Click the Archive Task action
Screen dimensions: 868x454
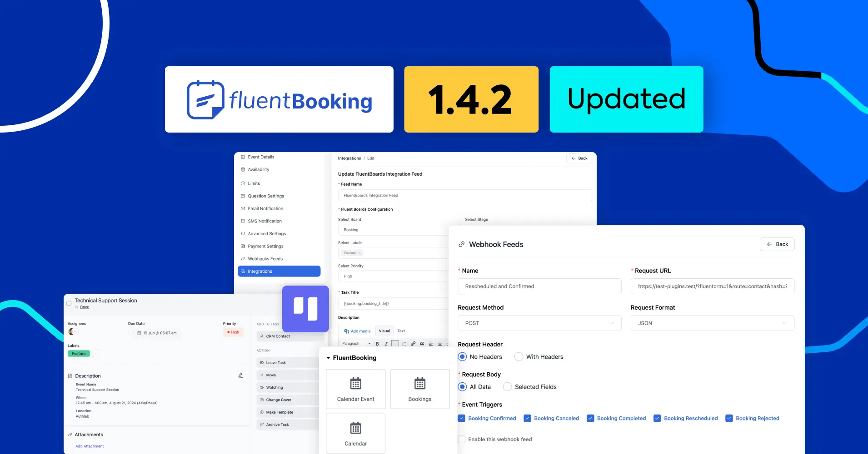288,424
